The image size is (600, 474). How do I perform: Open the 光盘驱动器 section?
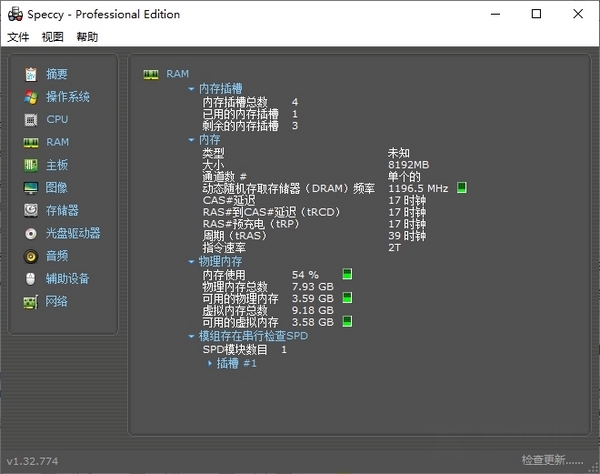click(73, 233)
